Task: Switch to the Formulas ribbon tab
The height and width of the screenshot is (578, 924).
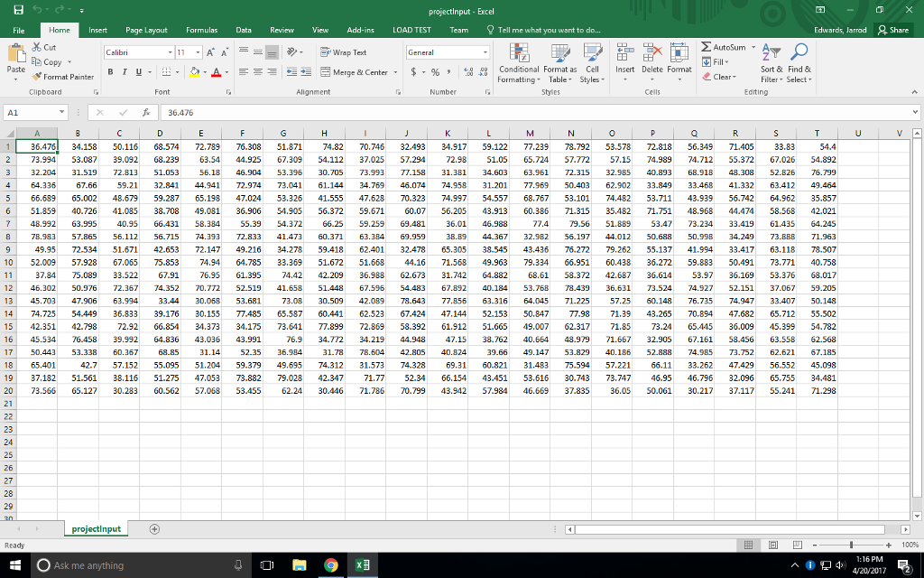Action: (x=202, y=28)
